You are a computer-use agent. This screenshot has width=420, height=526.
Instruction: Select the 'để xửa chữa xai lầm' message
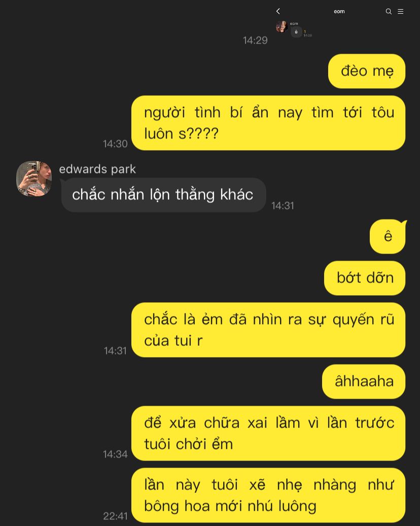click(268, 433)
